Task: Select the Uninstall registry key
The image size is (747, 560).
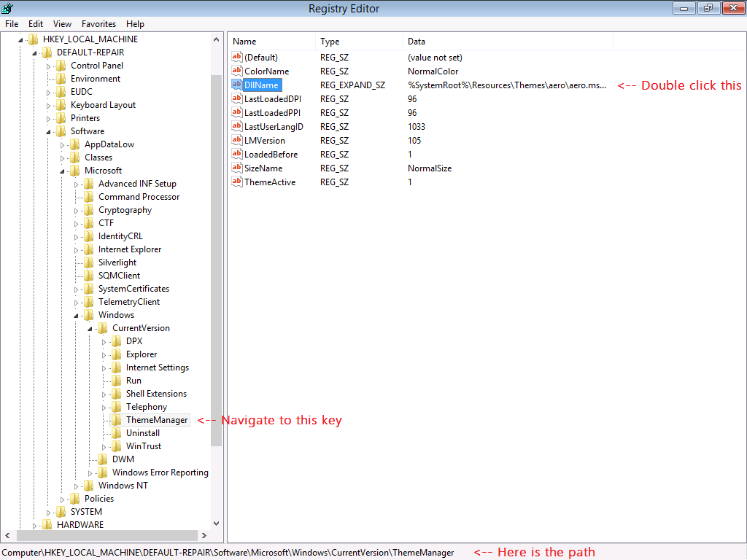Action: 143,433
